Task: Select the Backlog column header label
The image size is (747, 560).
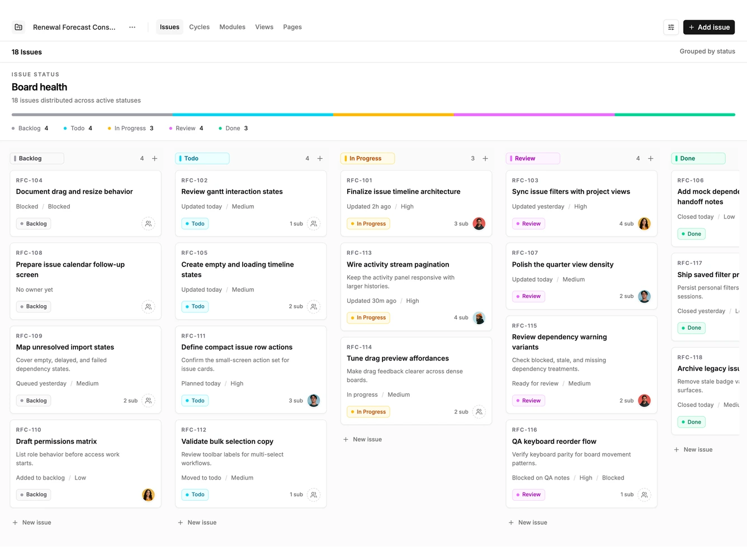Action: click(x=37, y=158)
